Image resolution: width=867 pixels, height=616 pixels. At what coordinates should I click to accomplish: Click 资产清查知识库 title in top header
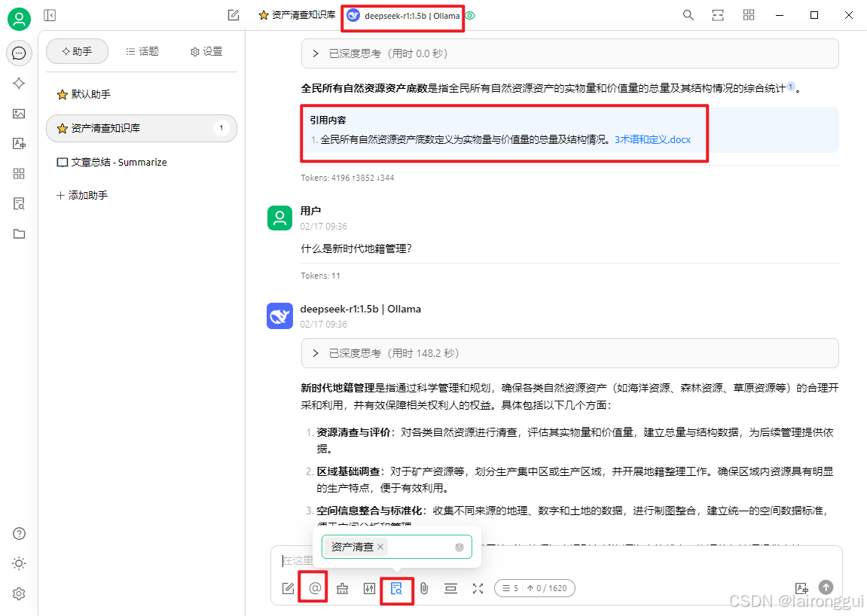297,16
